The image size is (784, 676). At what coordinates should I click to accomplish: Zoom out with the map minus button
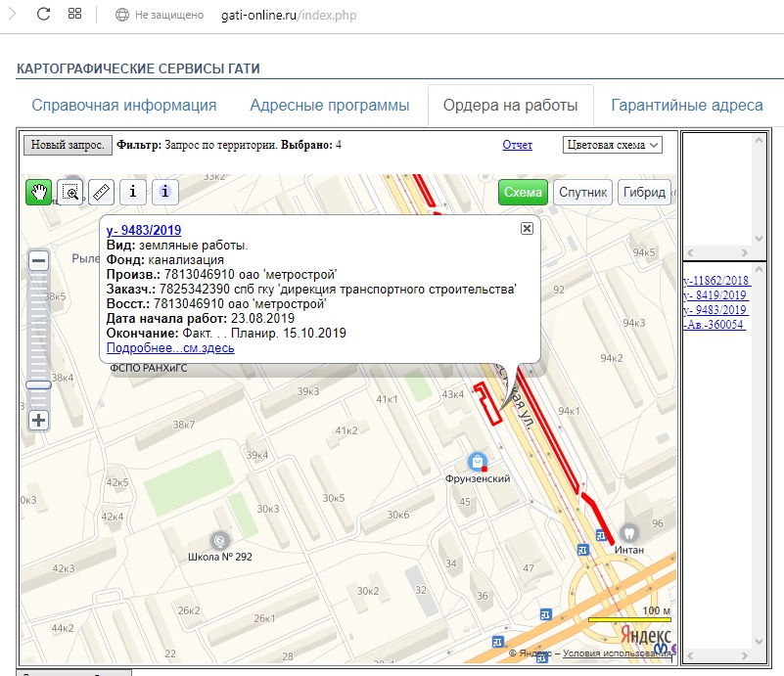38,261
